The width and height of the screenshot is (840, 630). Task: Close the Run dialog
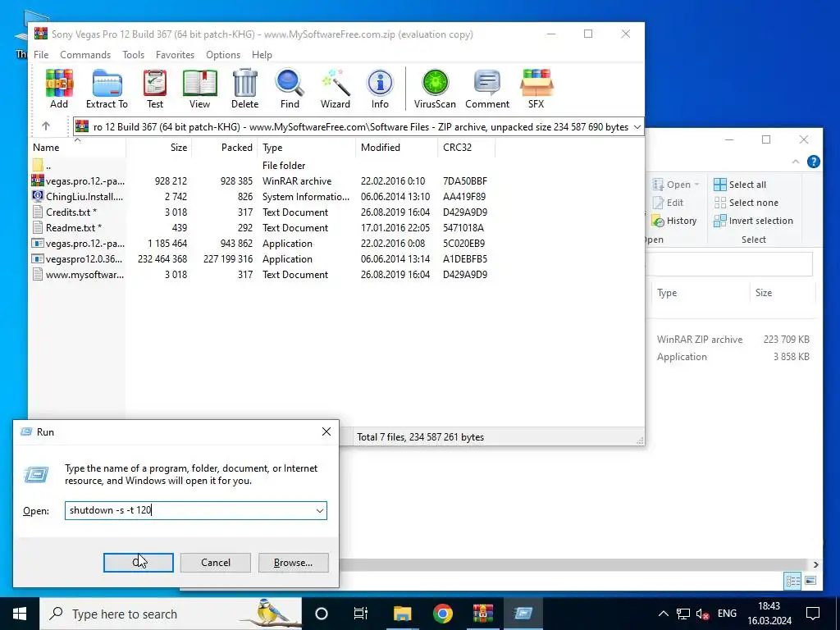click(x=326, y=431)
